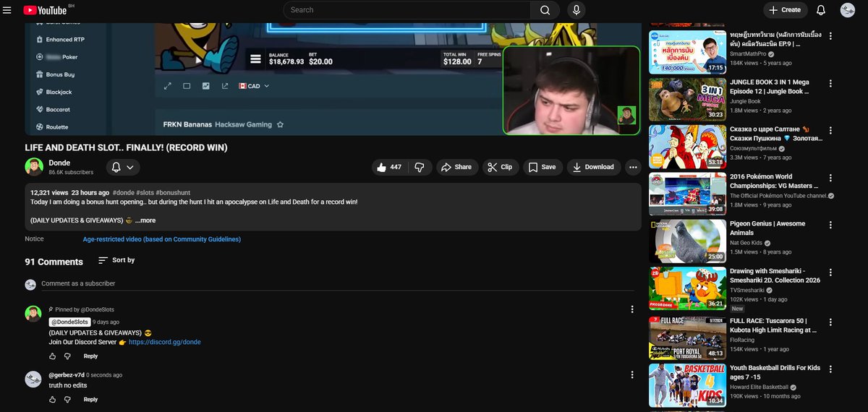
Task: Toggle fullscreen in the slot game bar
Action: (168, 86)
